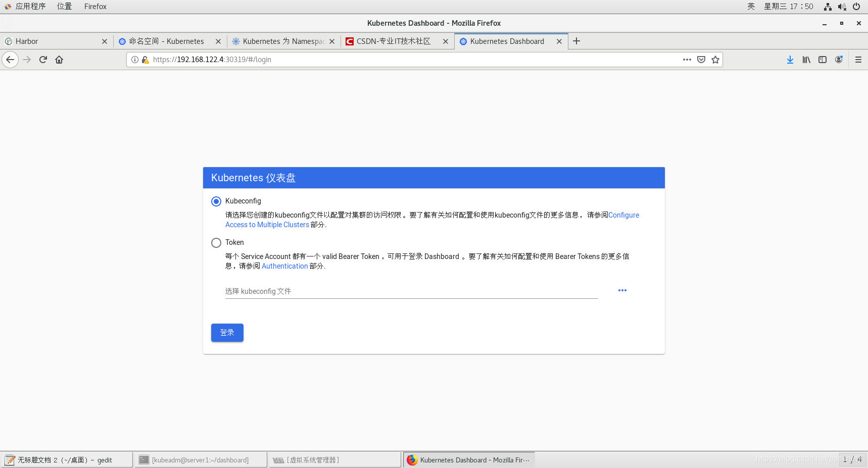This screenshot has height=468, width=868.
Task: Click the forward navigation arrow
Action: [27, 60]
